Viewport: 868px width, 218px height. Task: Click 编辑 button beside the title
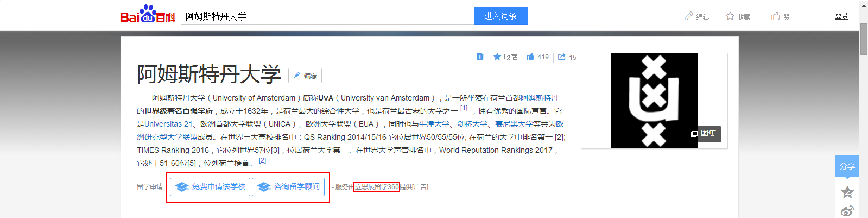305,76
